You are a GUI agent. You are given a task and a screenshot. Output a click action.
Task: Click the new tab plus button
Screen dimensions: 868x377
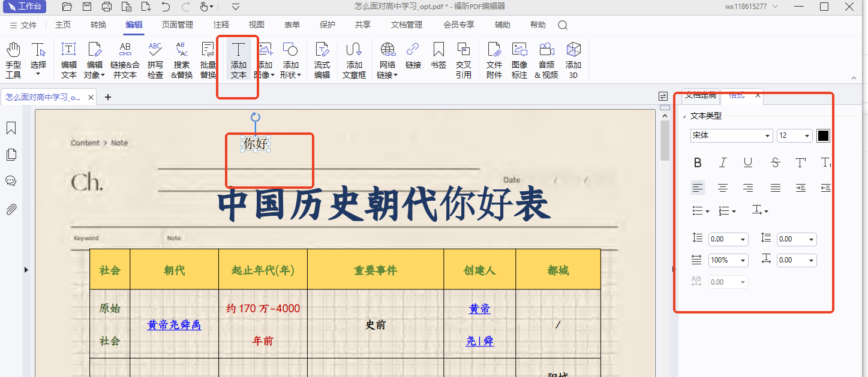coord(108,97)
